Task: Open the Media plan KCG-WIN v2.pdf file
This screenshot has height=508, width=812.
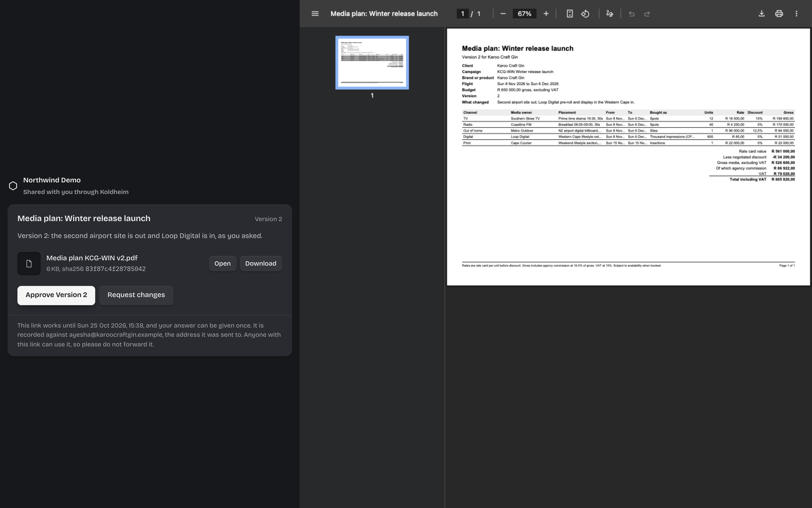Action: [x=223, y=264]
